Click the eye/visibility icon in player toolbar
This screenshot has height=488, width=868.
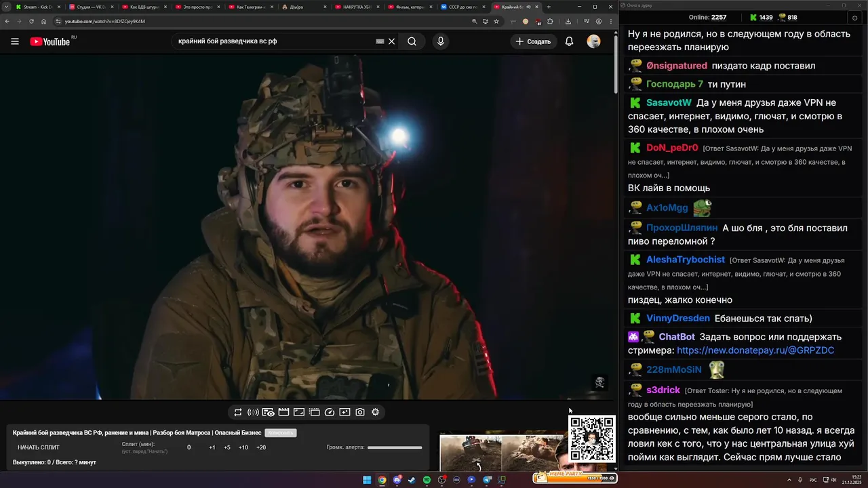click(x=269, y=412)
